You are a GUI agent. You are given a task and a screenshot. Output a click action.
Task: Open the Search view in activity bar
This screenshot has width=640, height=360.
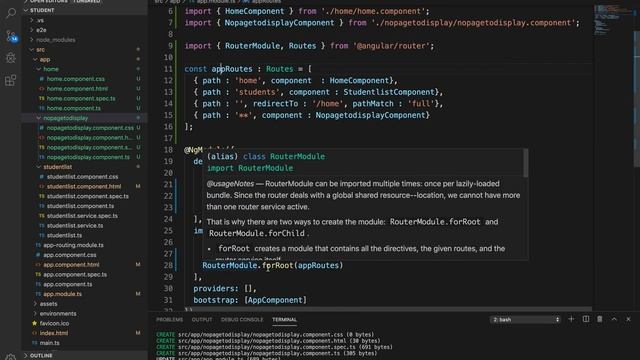11,13
